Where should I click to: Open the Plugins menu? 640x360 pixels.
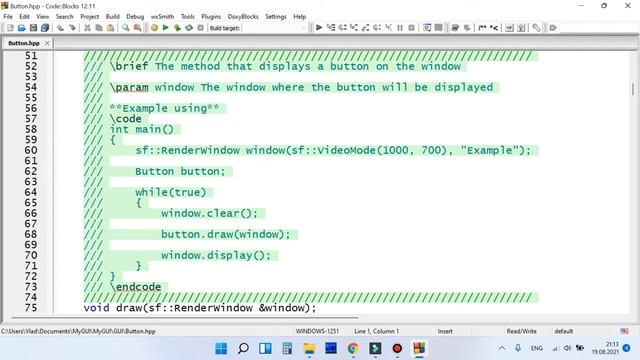point(211,16)
